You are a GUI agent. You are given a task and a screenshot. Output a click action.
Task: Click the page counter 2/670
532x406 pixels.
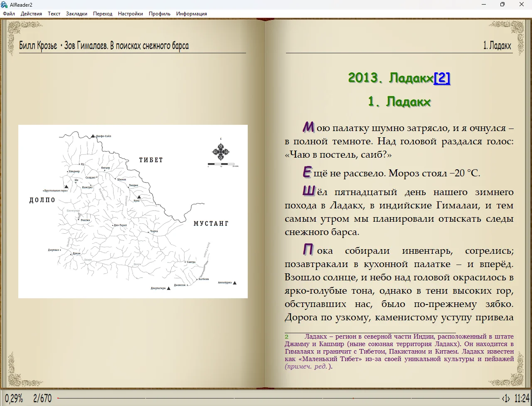(x=42, y=398)
